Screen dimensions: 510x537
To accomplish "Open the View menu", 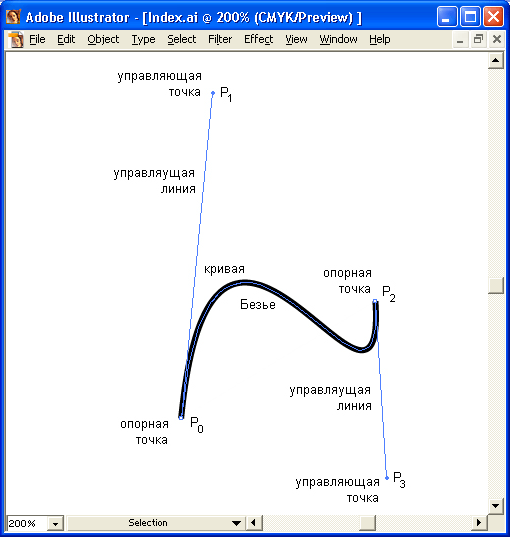I will pos(296,39).
